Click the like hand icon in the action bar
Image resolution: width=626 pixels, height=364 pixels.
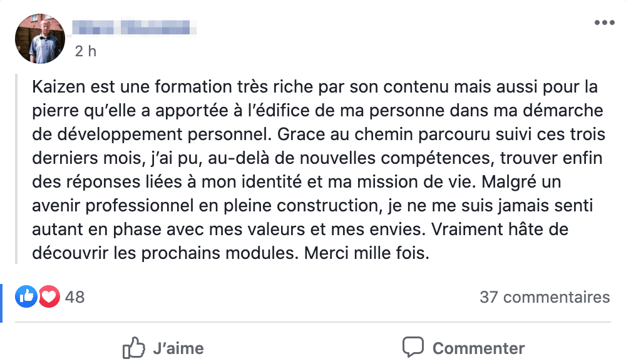(x=134, y=348)
